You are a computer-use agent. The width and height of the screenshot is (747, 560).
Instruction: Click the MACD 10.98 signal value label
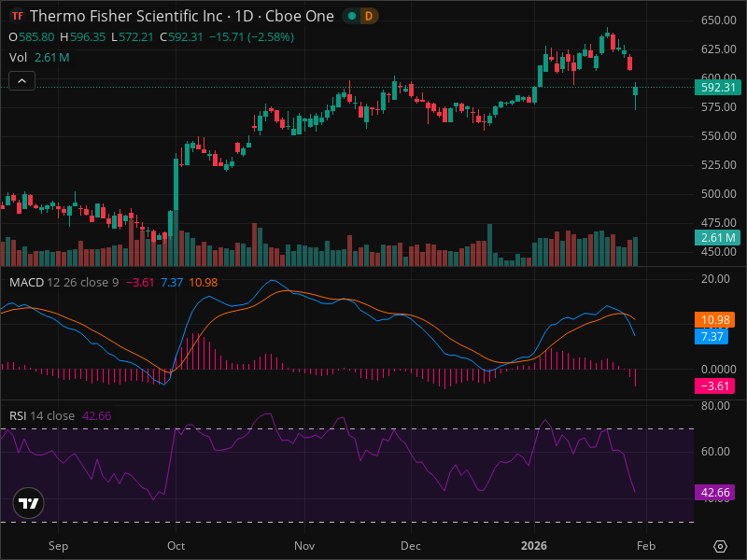coord(714,320)
